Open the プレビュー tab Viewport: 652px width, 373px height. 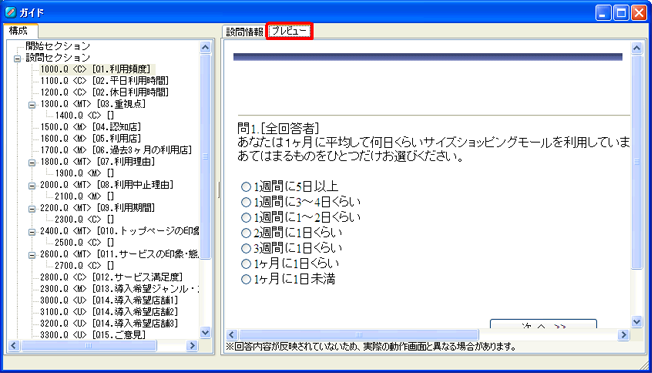coord(289,31)
